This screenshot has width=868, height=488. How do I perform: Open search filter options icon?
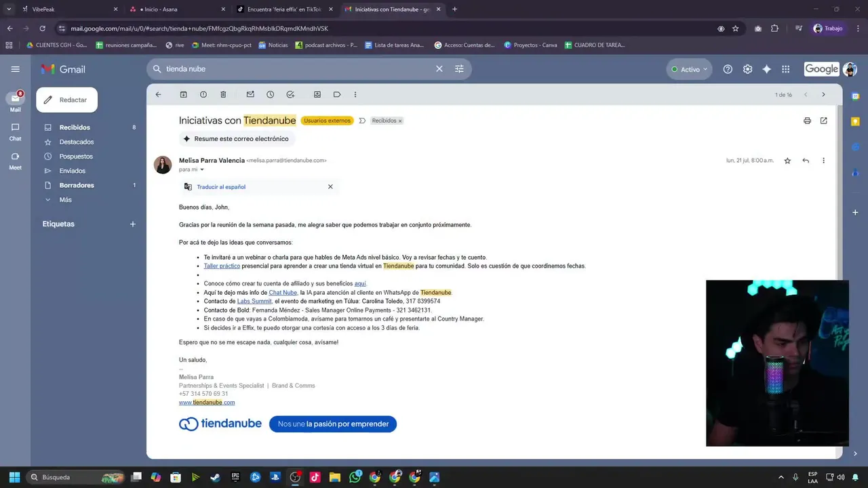tap(459, 69)
